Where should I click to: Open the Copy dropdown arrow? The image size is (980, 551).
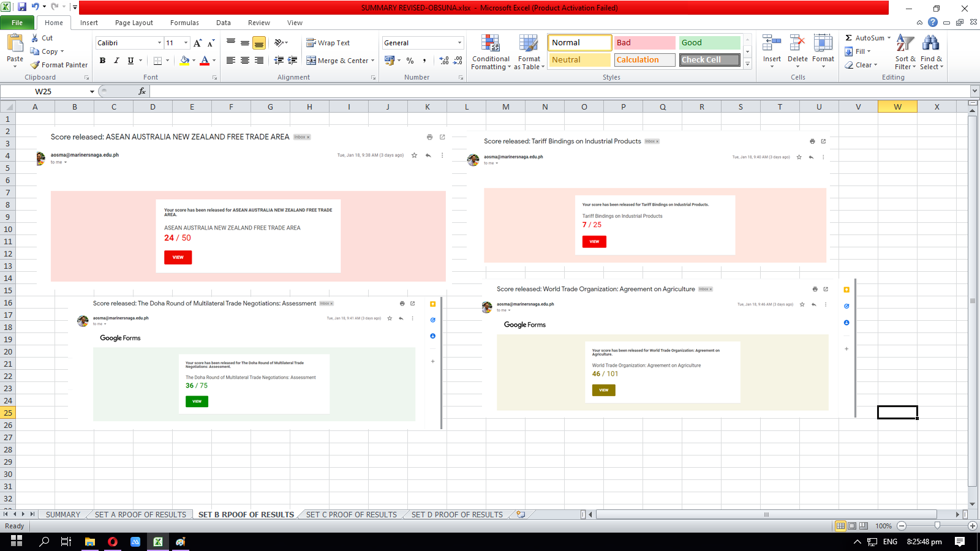[62, 51]
